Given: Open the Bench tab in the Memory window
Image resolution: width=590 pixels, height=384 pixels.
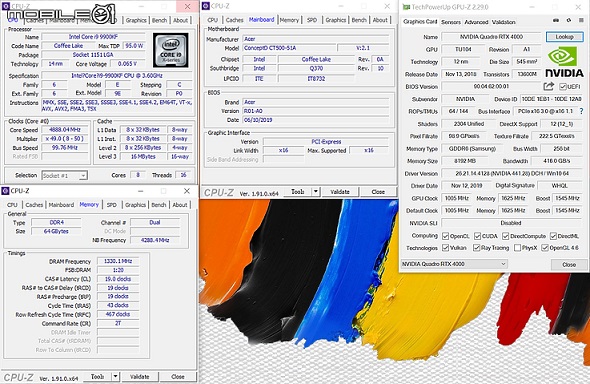Looking at the screenshot, I should [x=159, y=205].
